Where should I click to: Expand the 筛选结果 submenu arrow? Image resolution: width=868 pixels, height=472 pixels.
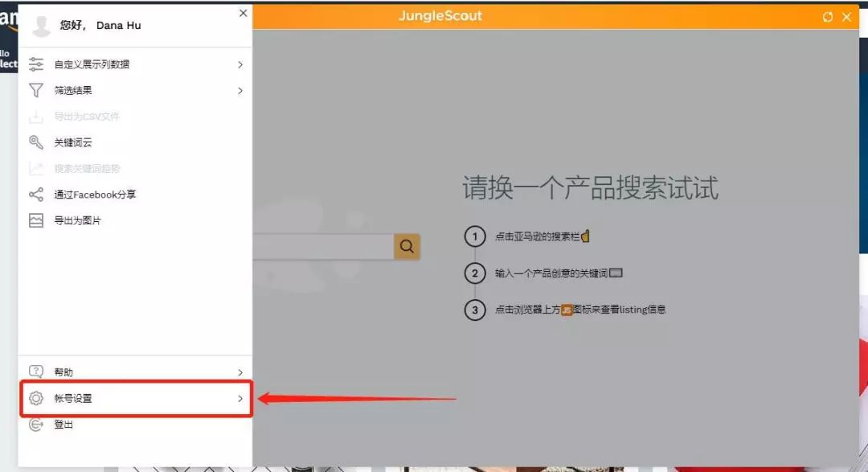tap(240, 91)
